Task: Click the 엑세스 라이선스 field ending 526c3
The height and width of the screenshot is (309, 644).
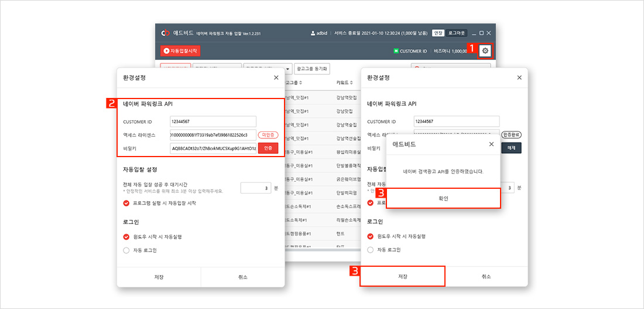Action: (213, 134)
